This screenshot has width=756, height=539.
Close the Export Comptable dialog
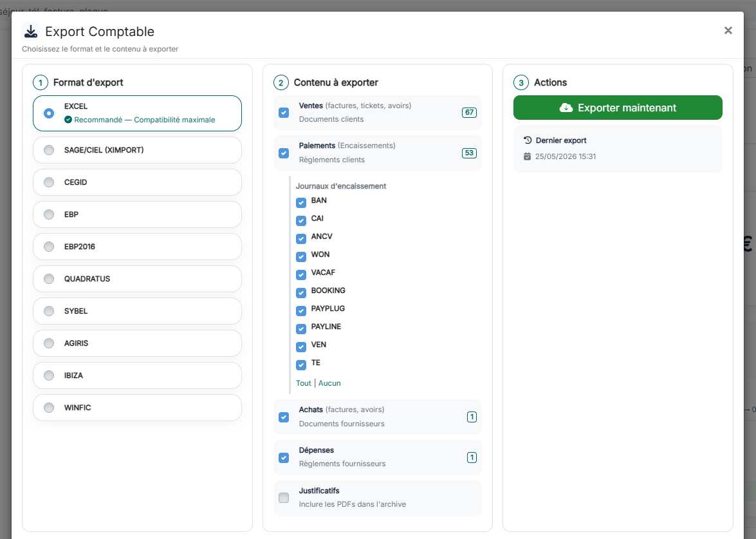(x=728, y=31)
